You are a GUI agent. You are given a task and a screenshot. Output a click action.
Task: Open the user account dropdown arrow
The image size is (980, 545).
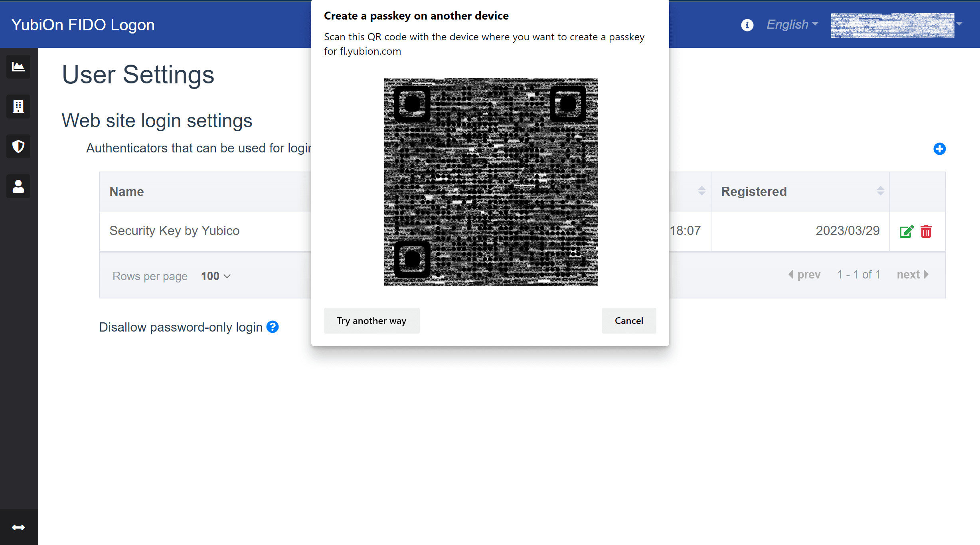click(x=960, y=24)
